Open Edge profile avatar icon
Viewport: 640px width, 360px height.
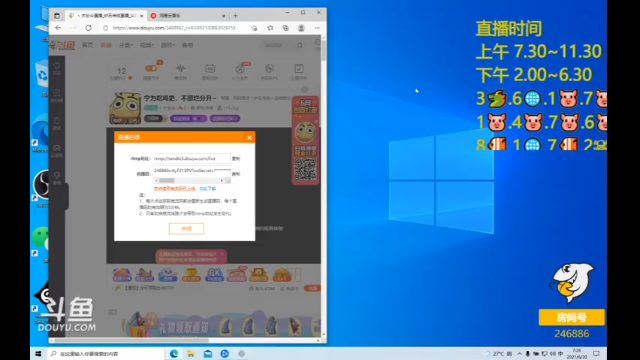(x=301, y=28)
